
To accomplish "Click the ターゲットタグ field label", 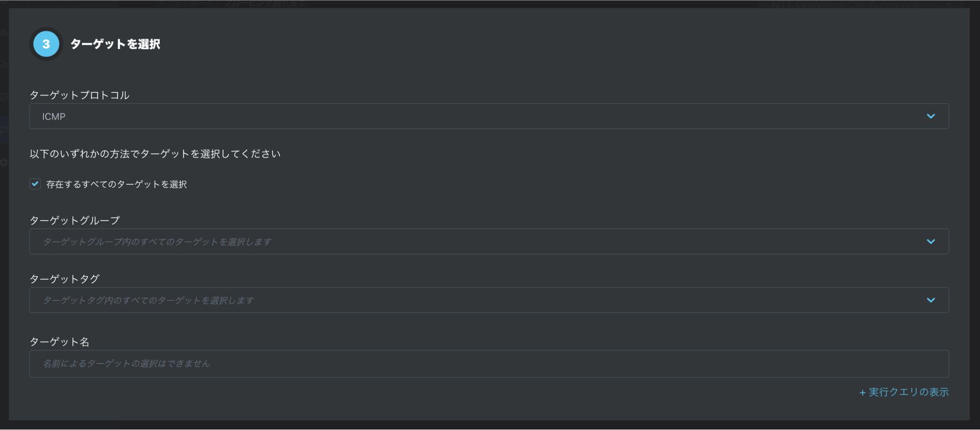I will pos(64,279).
